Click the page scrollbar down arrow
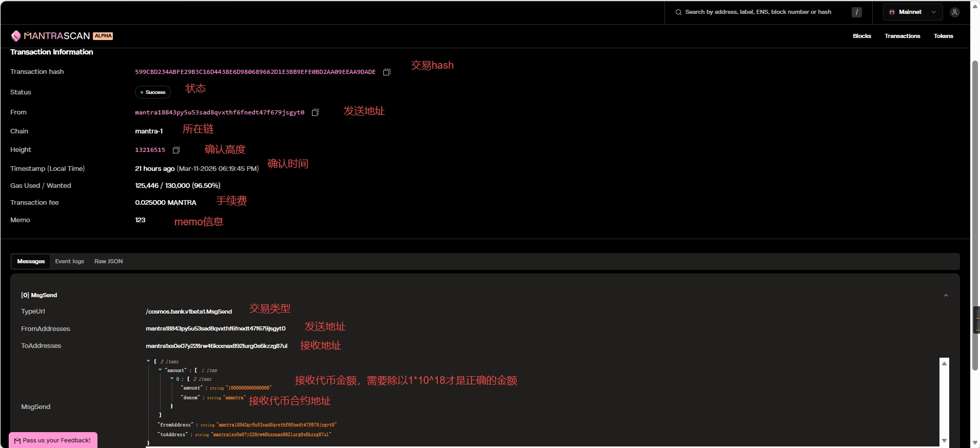This screenshot has height=448, width=980. pos(975,442)
